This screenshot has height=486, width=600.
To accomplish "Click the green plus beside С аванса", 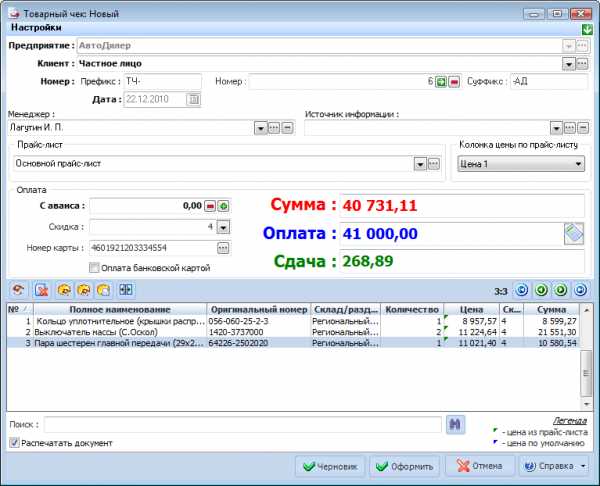I will pyautogui.click(x=224, y=206).
